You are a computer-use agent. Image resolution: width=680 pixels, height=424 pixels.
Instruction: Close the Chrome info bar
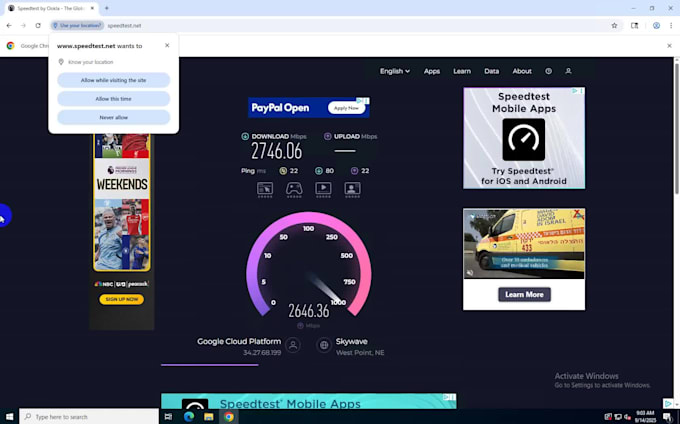669,46
